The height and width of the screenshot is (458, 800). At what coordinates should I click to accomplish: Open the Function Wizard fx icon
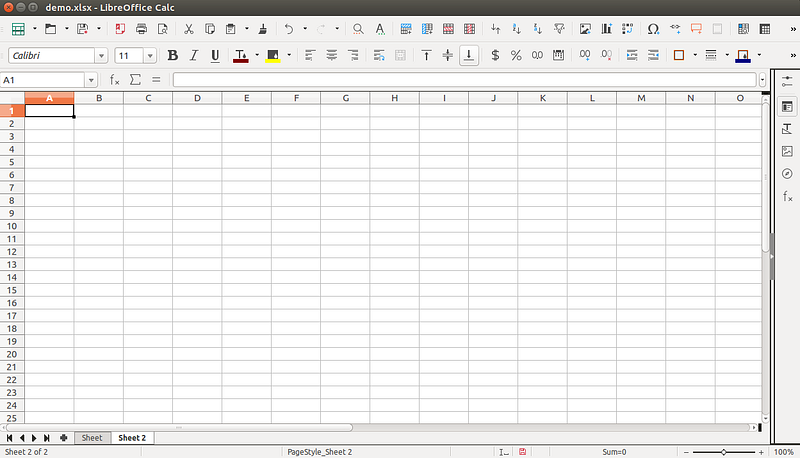[x=115, y=80]
